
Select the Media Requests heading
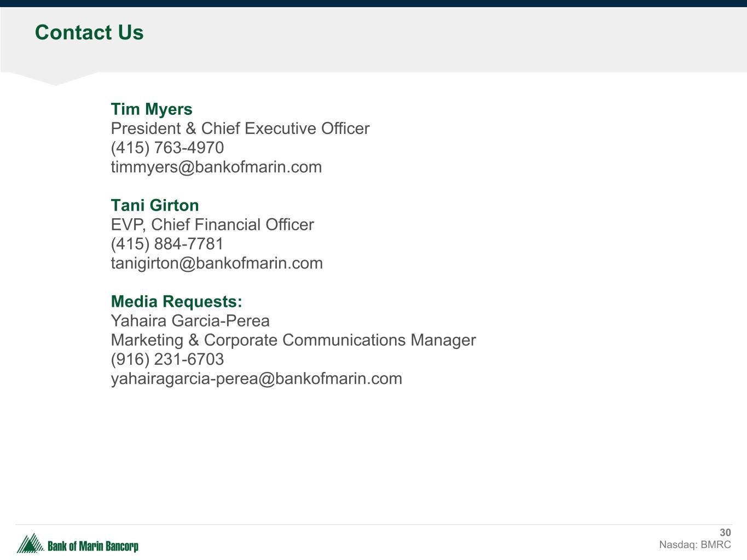176,302
